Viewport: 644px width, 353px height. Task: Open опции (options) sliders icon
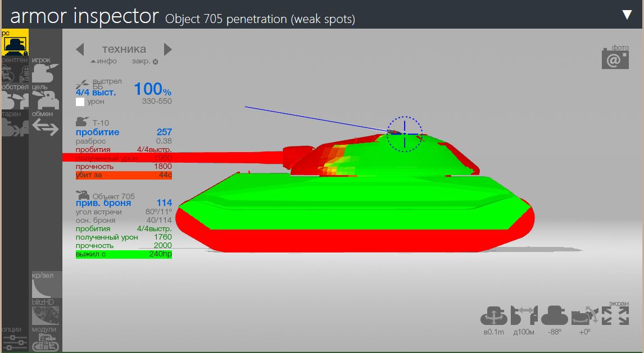pos(15,339)
